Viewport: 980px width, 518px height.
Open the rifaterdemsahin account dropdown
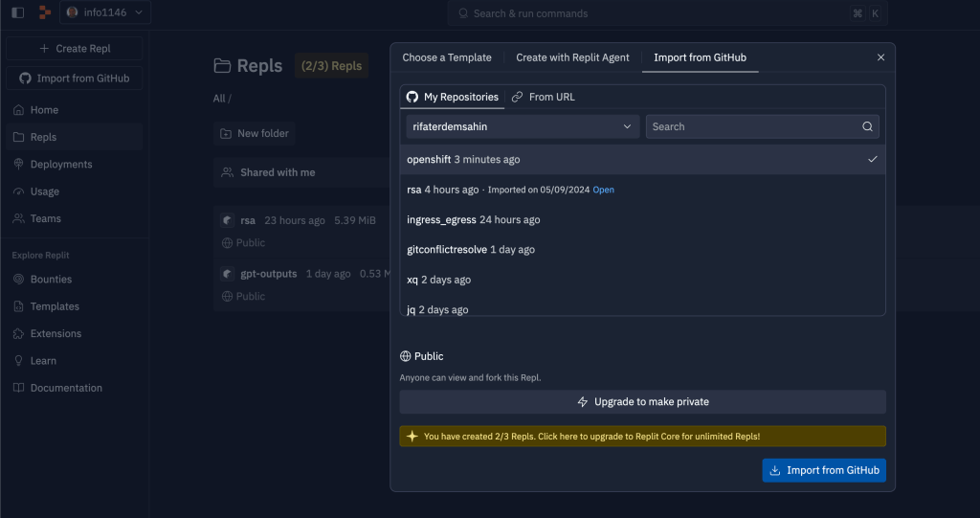tap(523, 126)
